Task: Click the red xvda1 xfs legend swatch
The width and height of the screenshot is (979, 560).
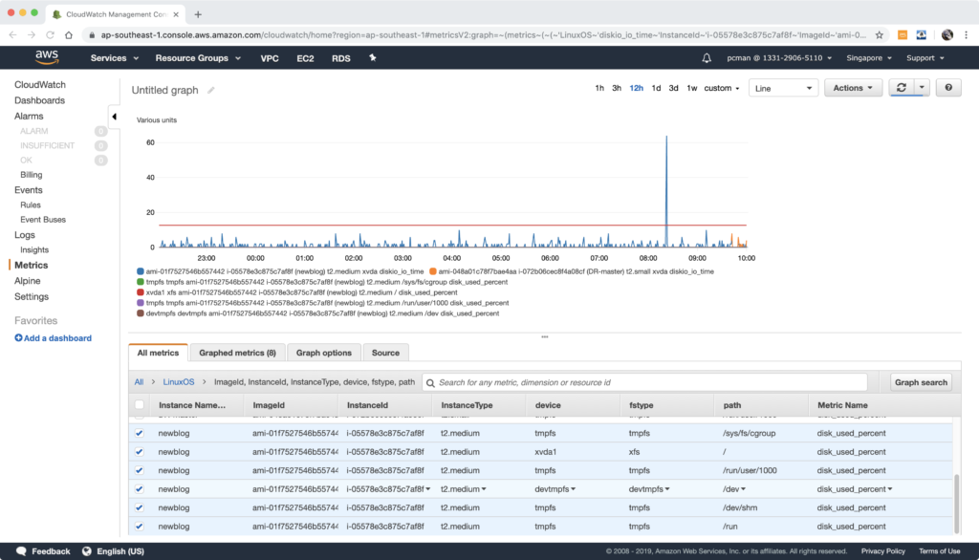Action: coord(141,292)
